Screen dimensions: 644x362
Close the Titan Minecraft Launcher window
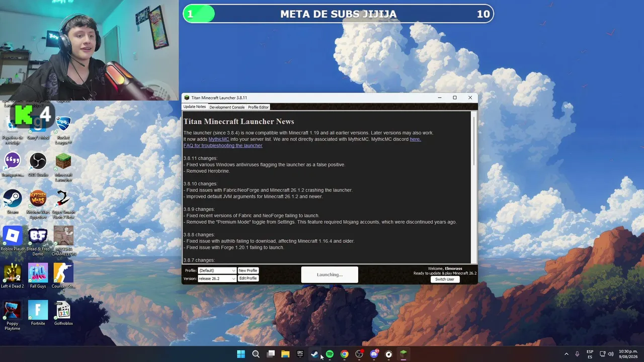point(470,98)
